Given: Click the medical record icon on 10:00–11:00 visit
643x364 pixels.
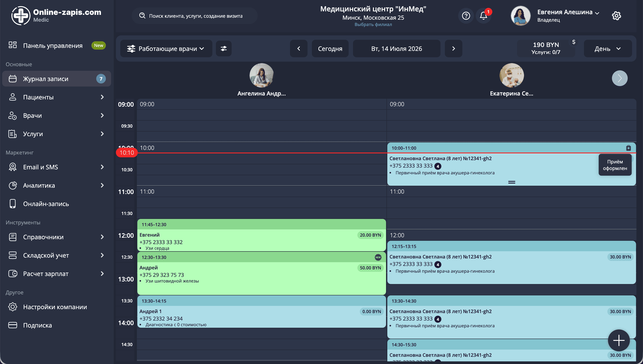Looking at the screenshot, I should point(628,148).
